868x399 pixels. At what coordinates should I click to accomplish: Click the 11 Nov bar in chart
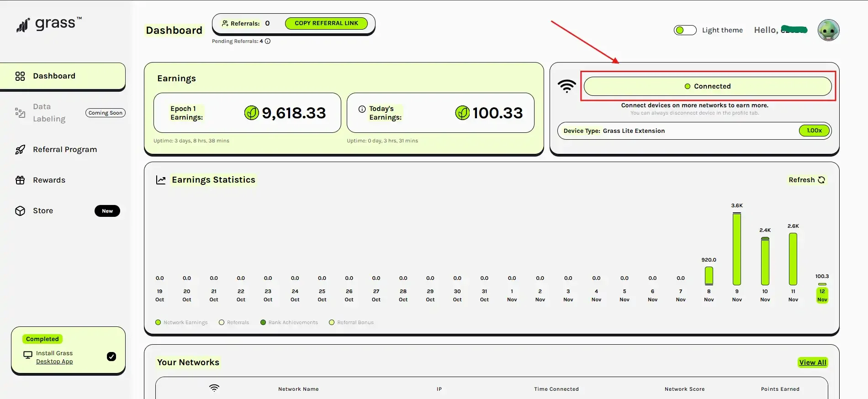[x=793, y=259]
